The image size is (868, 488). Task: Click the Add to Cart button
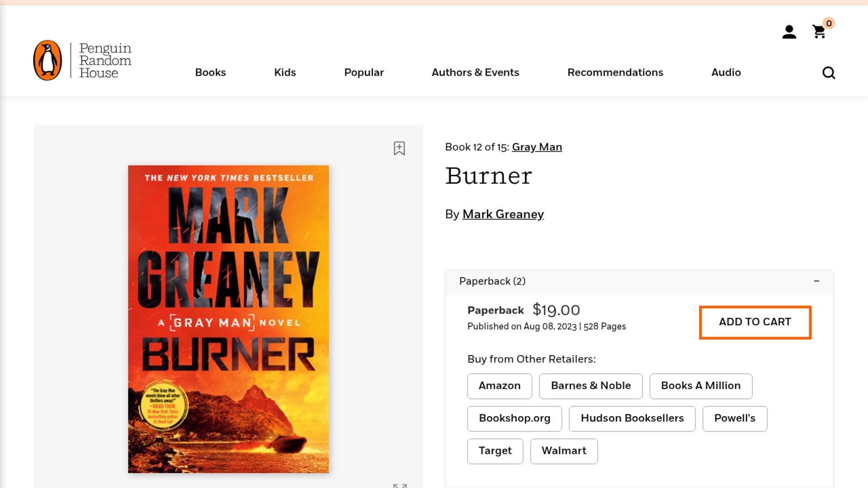755,322
